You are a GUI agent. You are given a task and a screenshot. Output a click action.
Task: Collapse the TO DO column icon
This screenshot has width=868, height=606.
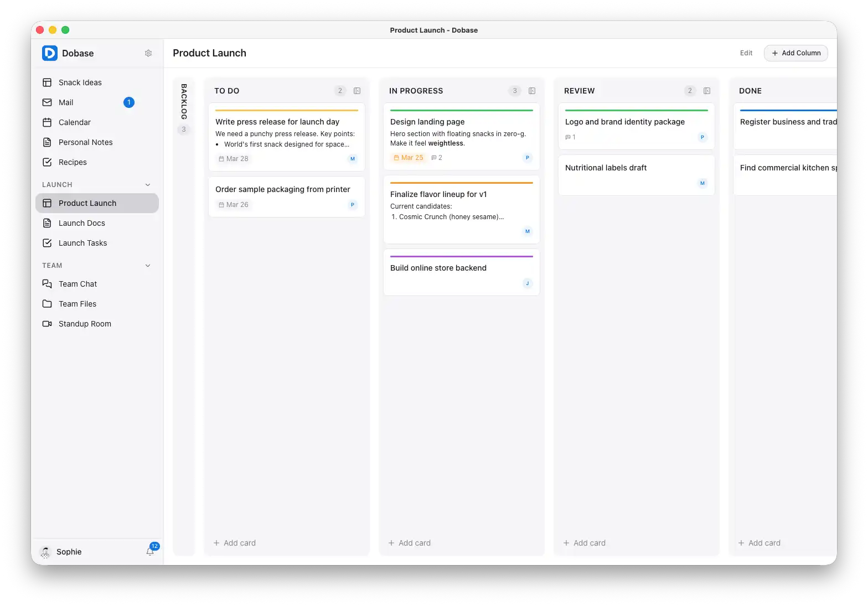[x=357, y=91]
